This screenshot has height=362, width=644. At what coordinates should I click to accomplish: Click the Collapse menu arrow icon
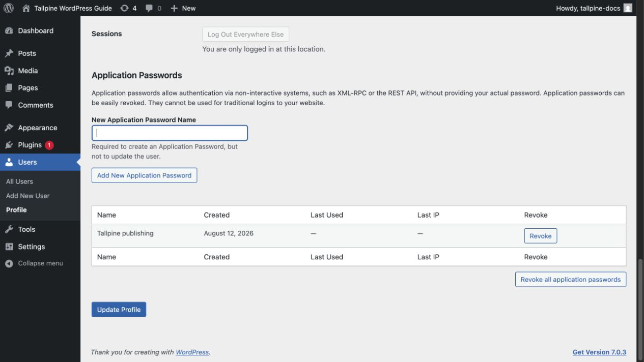tap(9, 263)
